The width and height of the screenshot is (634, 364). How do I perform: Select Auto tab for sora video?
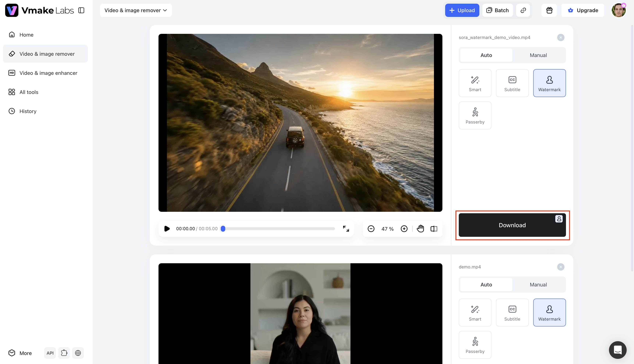point(486,55)
